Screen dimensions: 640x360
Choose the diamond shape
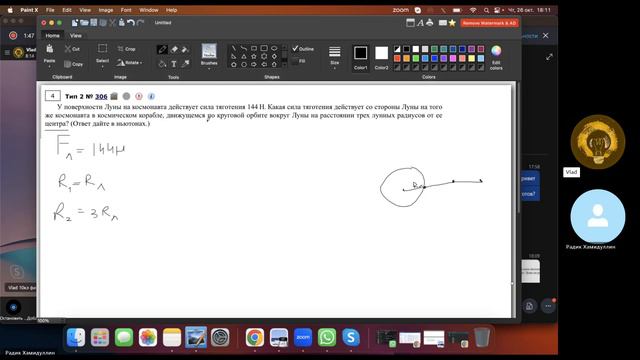point(274,56)
